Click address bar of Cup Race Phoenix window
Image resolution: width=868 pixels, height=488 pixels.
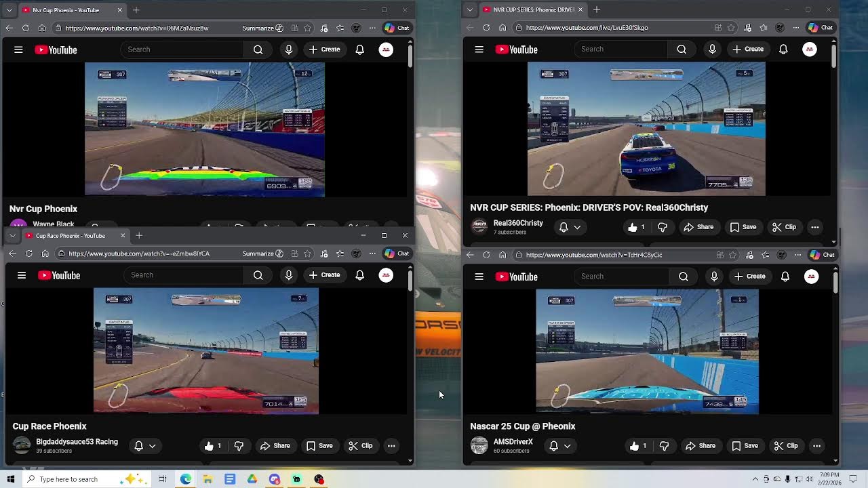[x=149, y=253]
